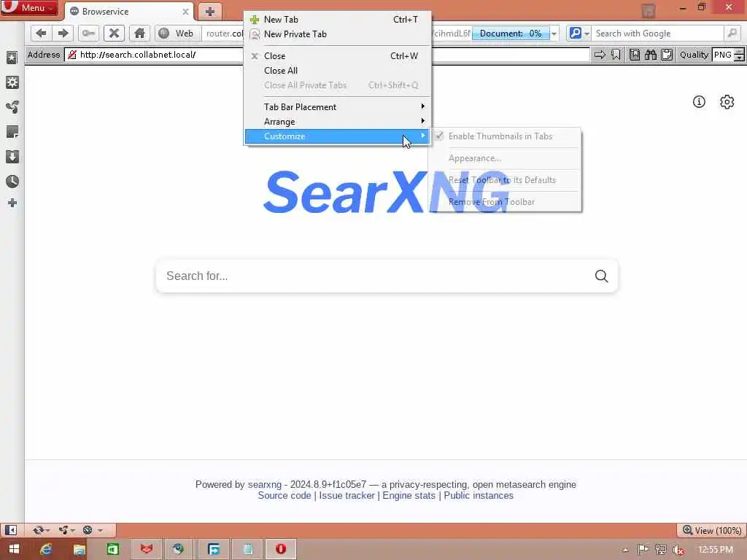The width and height of the screenshot is (747, 560).
Task: Choose New Tab from context menu
Action: pos(337,20)
